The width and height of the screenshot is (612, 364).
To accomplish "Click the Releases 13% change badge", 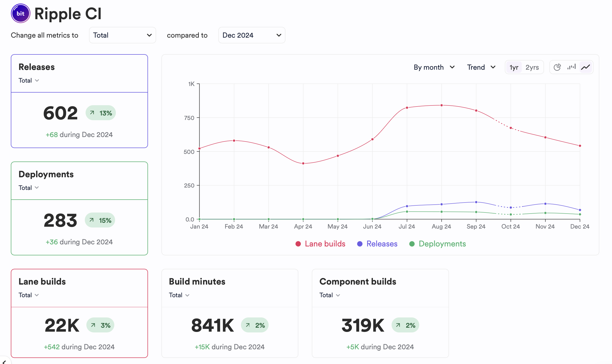I will click(x=101, y=113).
